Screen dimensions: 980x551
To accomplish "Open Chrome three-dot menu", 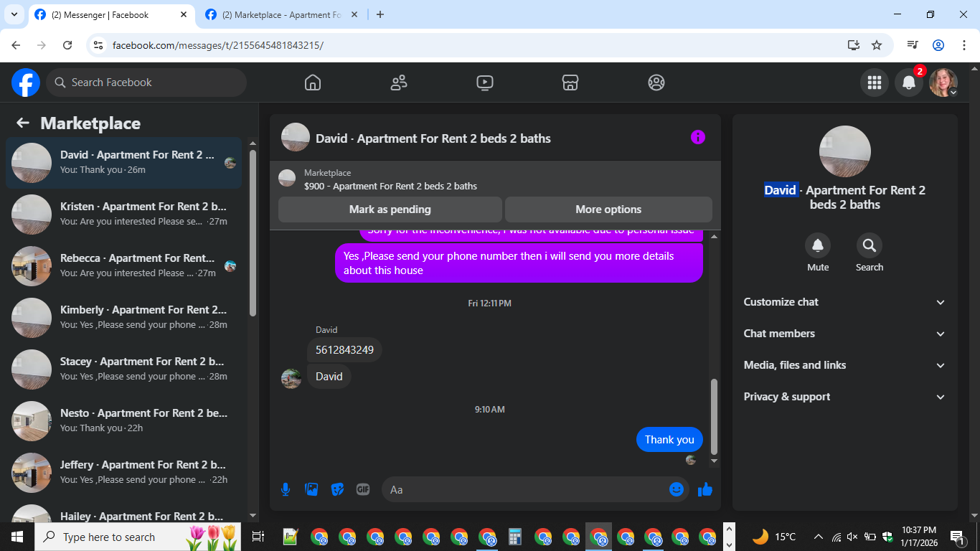I will point(963,45).
